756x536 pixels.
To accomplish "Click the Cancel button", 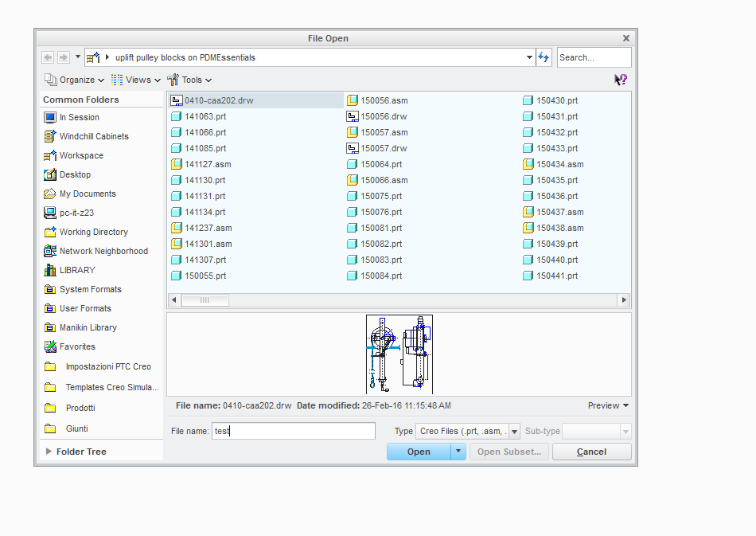I will 591,452.
